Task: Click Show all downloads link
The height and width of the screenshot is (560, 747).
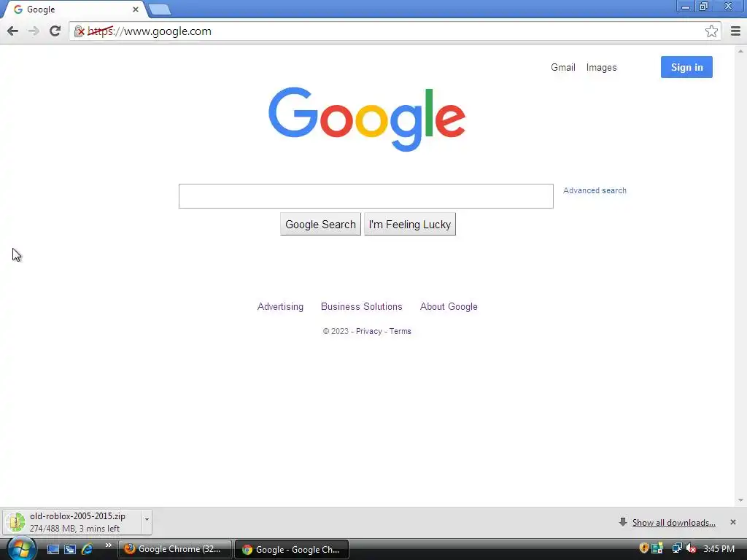Action: 673,523
